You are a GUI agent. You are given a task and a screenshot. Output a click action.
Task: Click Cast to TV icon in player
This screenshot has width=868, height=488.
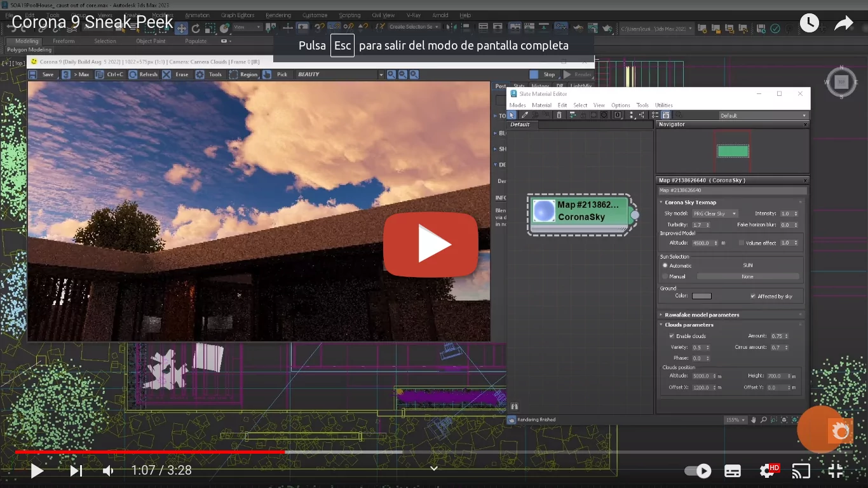point(801,471)
